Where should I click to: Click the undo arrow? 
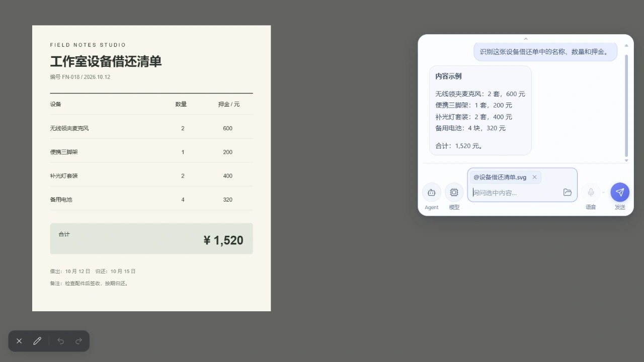(x=61, y=341)
